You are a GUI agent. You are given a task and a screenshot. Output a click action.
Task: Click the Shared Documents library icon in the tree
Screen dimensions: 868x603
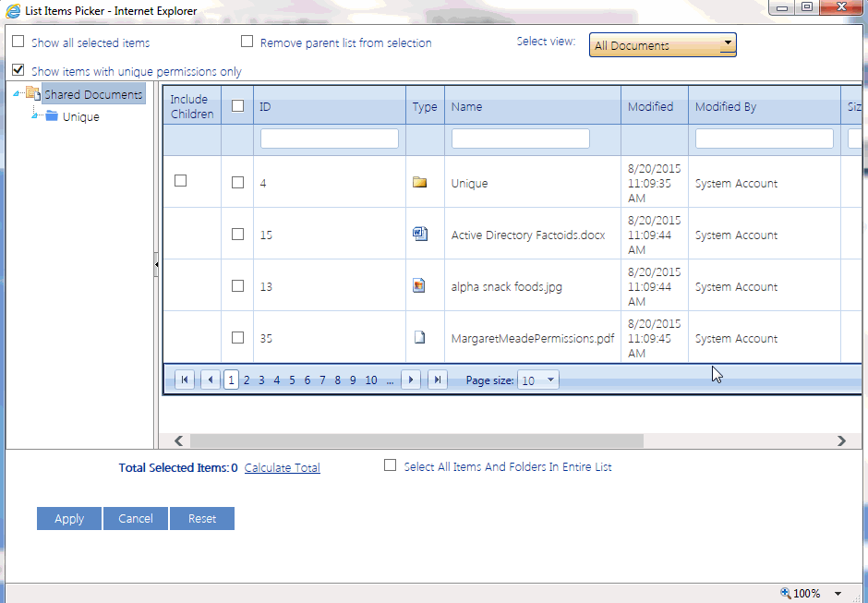tap(32, 93)
